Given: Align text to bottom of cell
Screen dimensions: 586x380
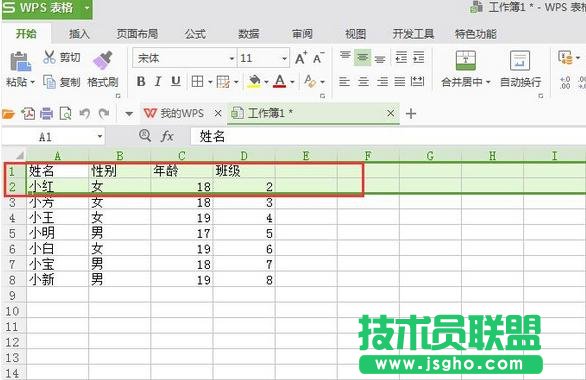Looking at the screenshot, I should 380,59.
